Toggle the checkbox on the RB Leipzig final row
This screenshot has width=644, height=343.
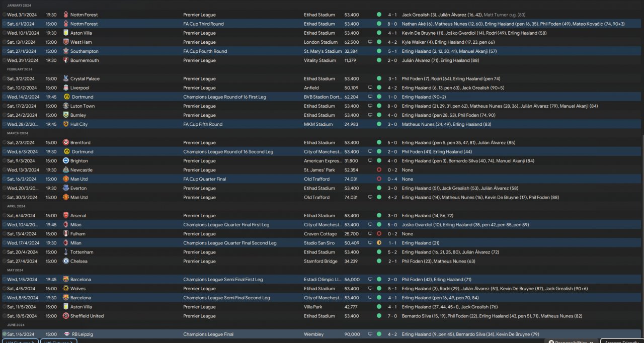[x=5, y=334]
